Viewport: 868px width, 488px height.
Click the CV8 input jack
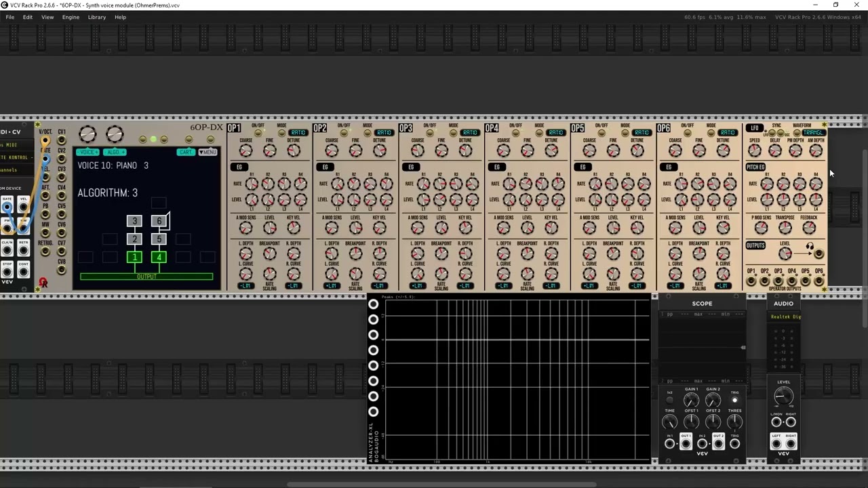click(x=62, y=270)
